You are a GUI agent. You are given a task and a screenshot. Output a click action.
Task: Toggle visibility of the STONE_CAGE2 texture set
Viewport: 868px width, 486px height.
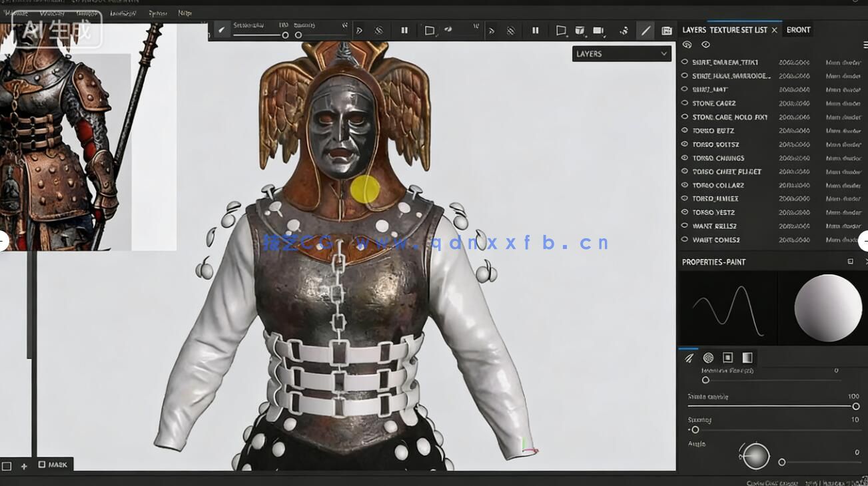685,103
